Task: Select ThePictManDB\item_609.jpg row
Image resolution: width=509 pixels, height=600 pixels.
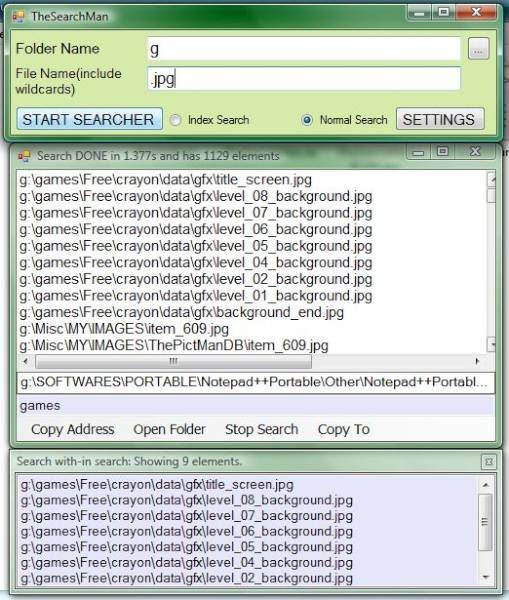Action: (x=174, y=346)
